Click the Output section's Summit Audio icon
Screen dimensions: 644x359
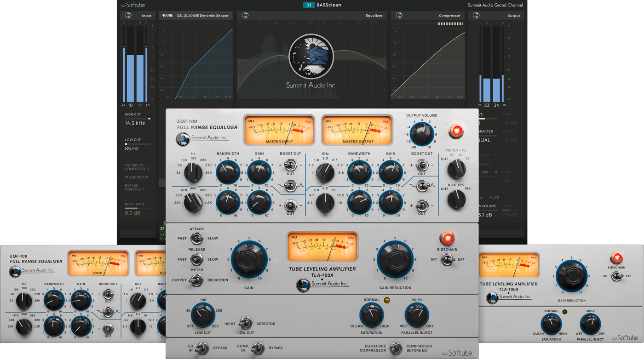pyautogui.click(x=476, y=15)
